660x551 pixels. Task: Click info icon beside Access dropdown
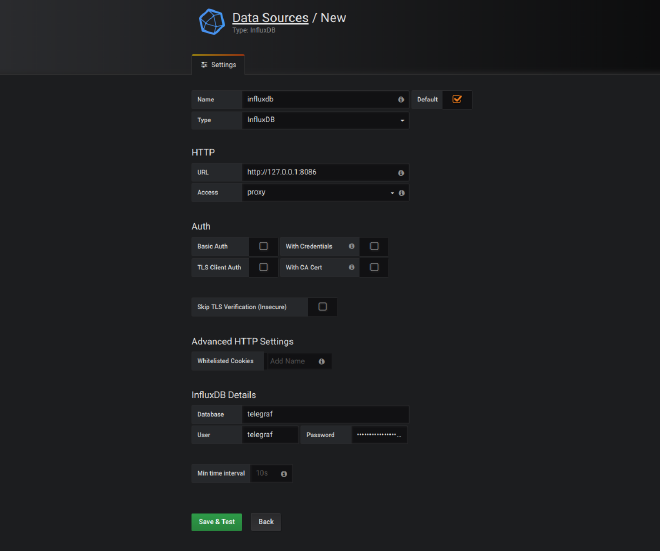[401, 192]
